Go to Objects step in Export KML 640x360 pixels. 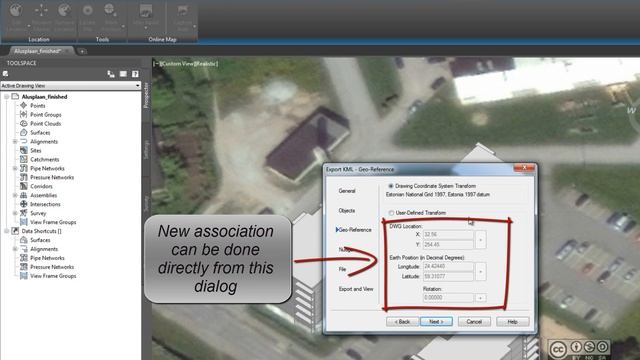pyautogui.click(x=347, y=211)
